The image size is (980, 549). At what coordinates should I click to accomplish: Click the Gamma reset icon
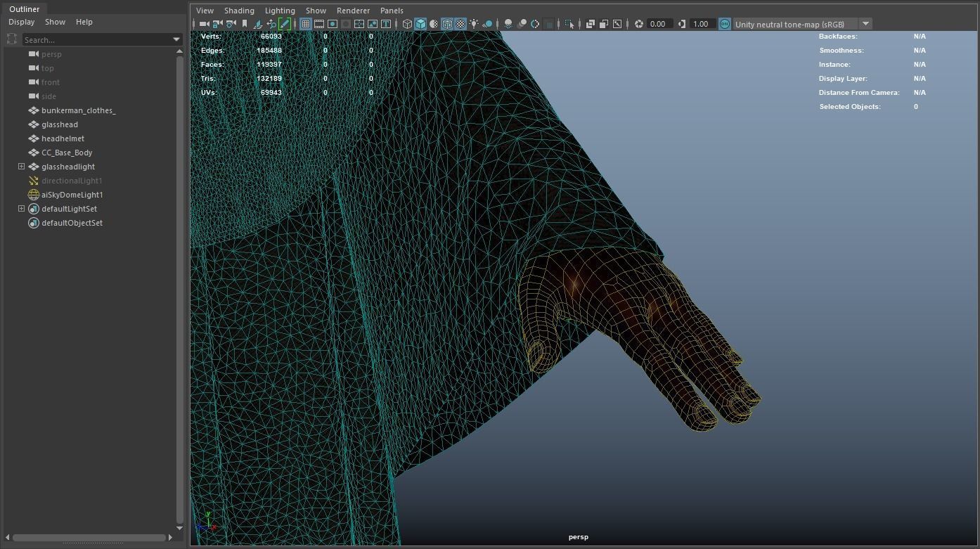(681, 24)
